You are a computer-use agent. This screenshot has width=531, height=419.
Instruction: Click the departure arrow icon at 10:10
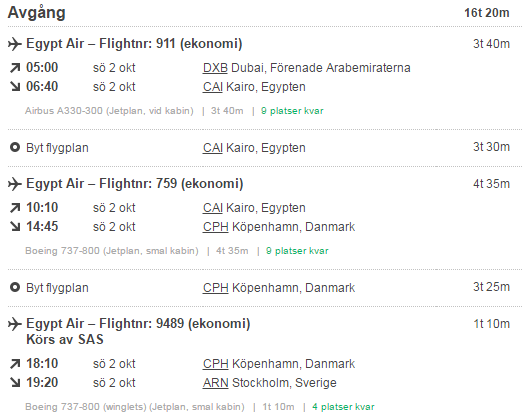(15, 208)
